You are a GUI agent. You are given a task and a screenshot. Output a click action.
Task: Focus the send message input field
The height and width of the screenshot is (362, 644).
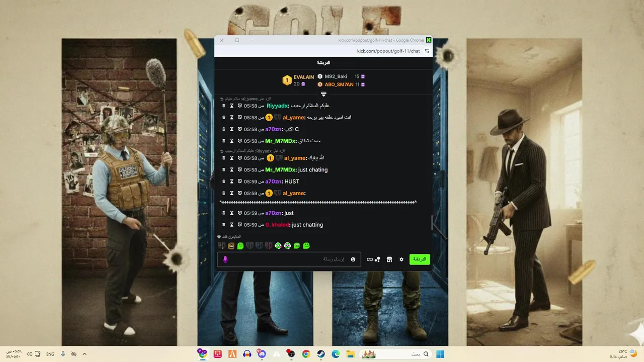coord(289,259)
